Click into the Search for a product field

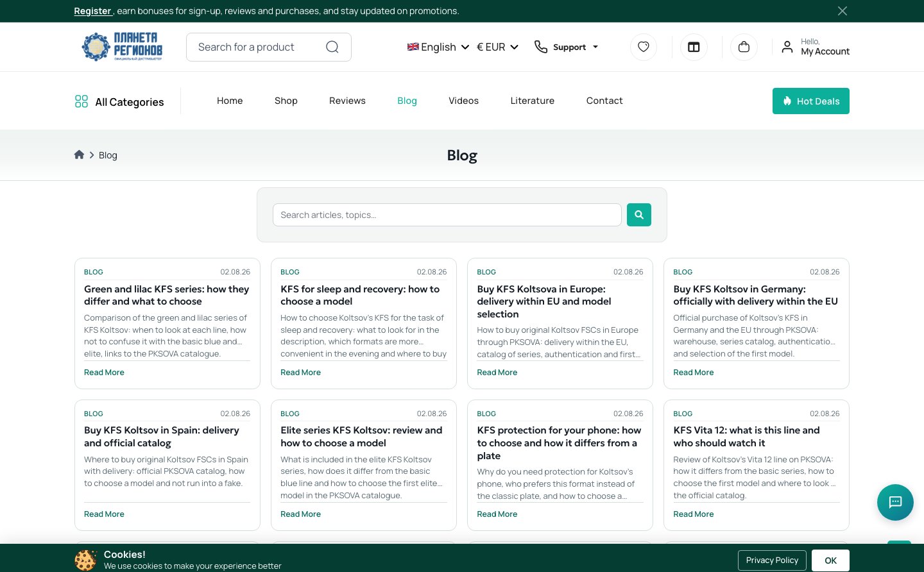point(269,47)
